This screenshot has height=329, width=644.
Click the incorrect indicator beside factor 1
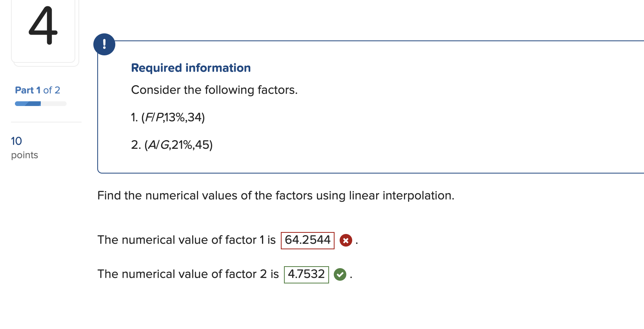click(x=345, y=240)
